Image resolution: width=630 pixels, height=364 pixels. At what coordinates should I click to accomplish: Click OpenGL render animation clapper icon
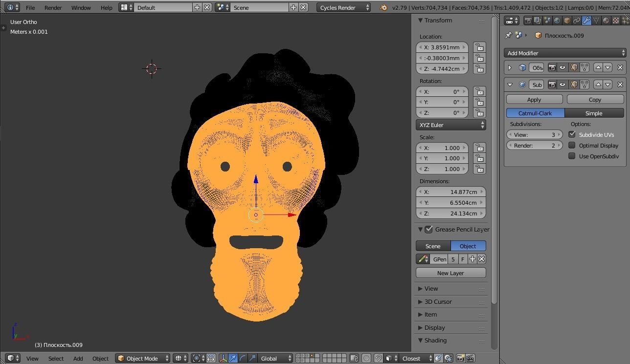pos(470,358)
